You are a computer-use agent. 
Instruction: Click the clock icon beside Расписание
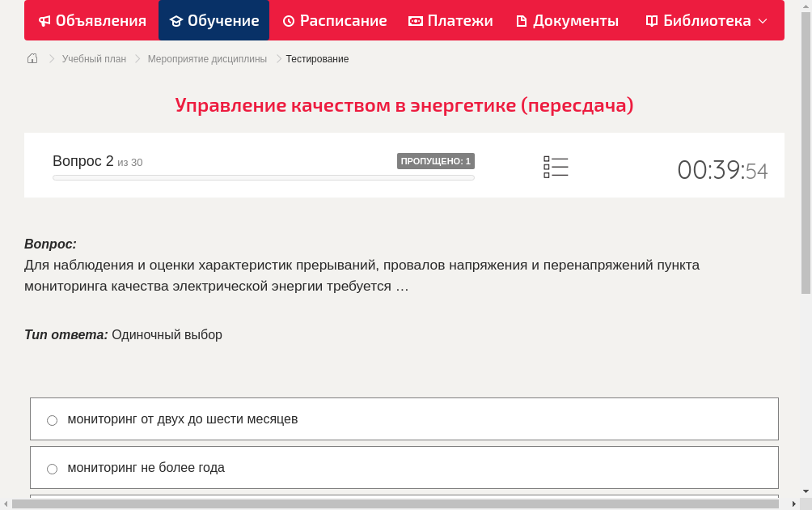[x=288, y=20]
